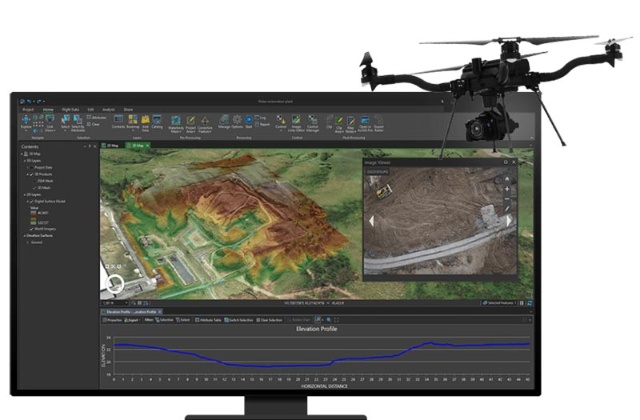This screenshot has height=420, width=640.
Task: Open the Control Manager
Action: 312,123
